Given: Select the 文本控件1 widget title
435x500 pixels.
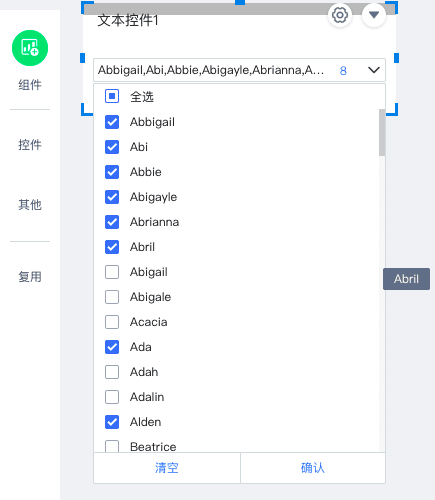Looking at the screenshot, I should tap(128, 20).
